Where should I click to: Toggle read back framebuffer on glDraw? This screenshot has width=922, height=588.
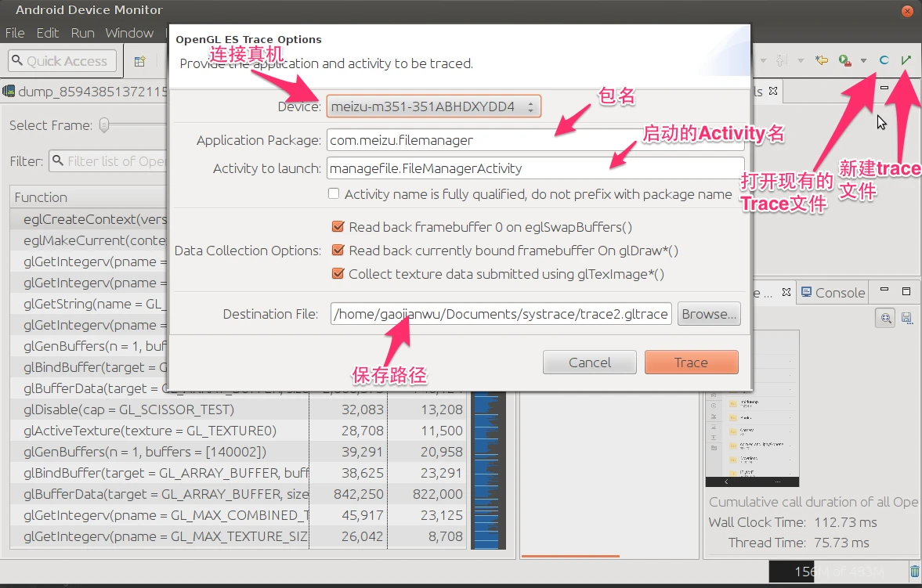(x=338, y=251)
